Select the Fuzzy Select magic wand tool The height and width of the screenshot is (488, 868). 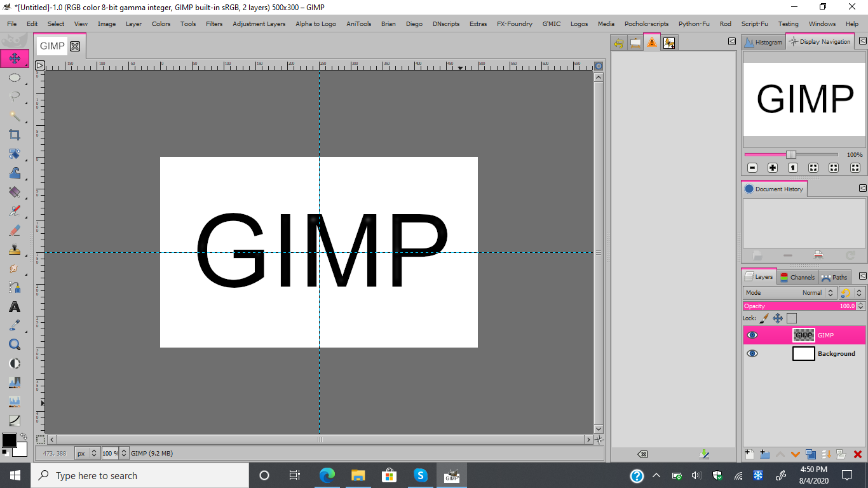tap(14, 116)
